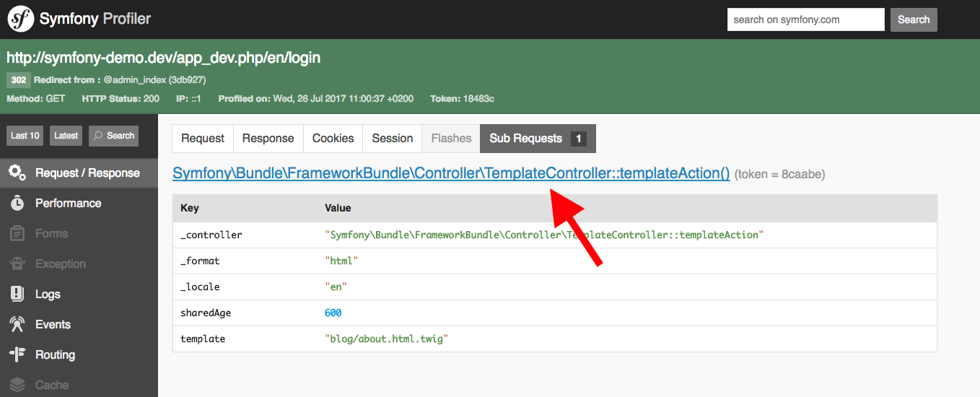
Task: Click the Cache layers icon
Action: coord(17,385)
